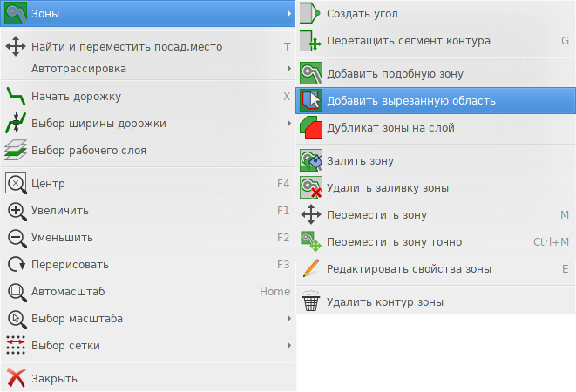The height and width of the screenshot is (392, 576).
Task: Choose Переместить зону entry
Action: coord(436,214)
